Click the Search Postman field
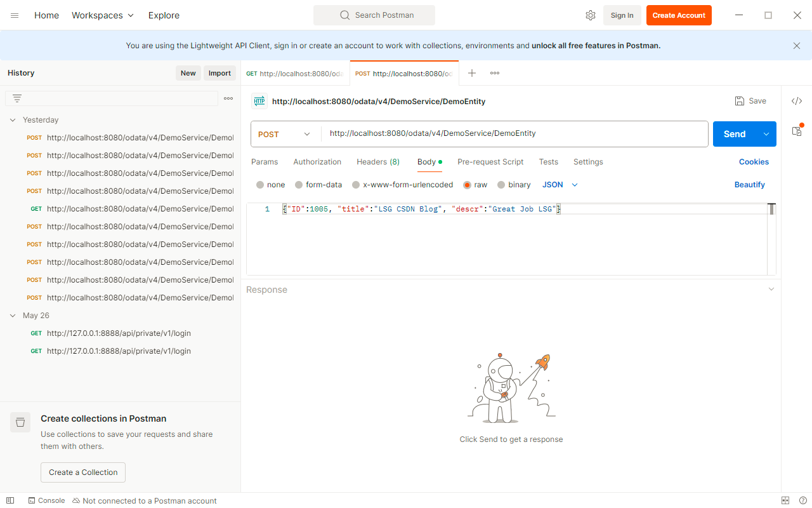 tap(374, 15)
